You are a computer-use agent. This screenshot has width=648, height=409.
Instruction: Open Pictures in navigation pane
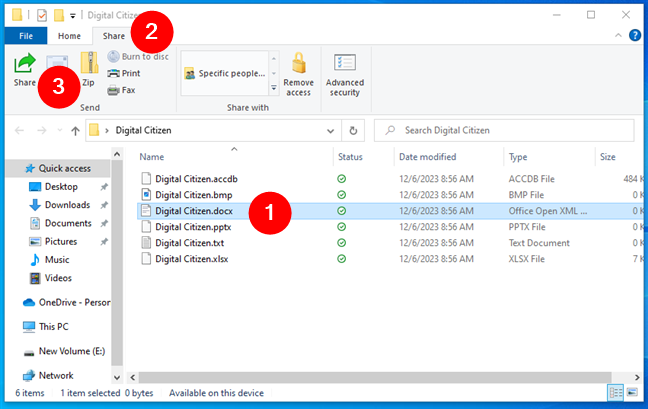(x=61, y=242)
